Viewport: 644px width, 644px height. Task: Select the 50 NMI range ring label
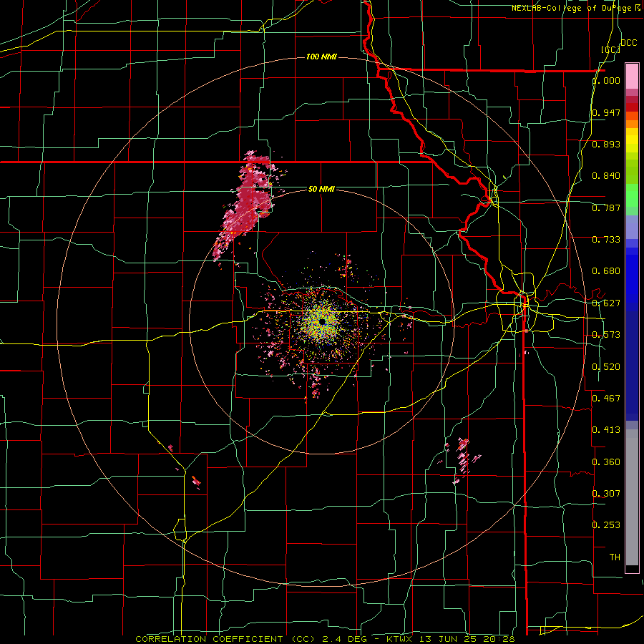pyautogui.click(x=321, y=189)
